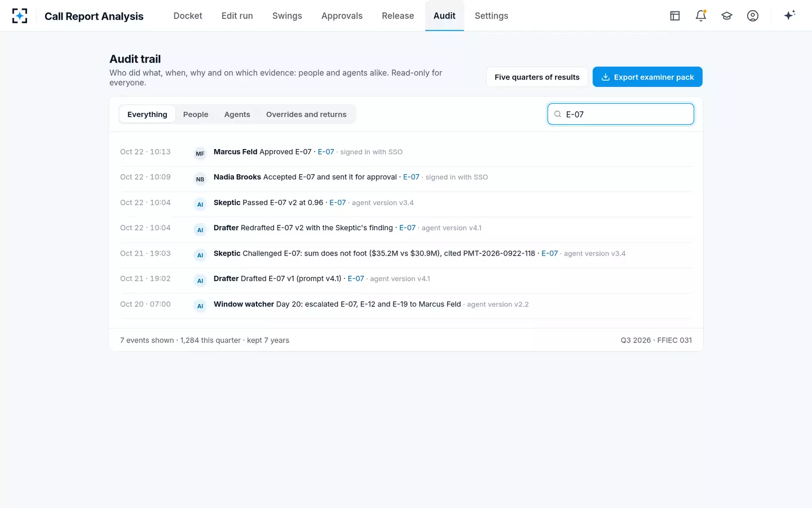Viewport: 812px width, 508px height.
Task: Switch to the Swings tab
Action: [x=287, y=16]
